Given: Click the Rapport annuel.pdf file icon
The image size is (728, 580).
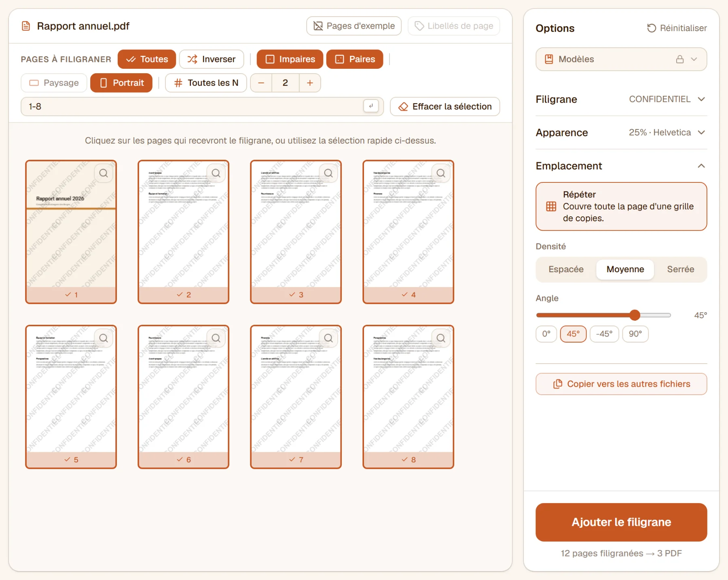Looking at the screenshot, I should click(x=26, y=26).
